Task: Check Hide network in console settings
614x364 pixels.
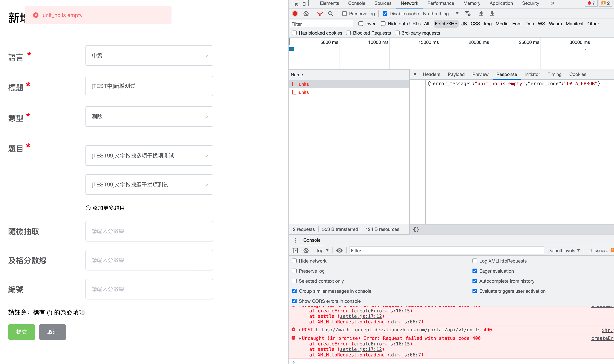Action: [x=294, y=261]
